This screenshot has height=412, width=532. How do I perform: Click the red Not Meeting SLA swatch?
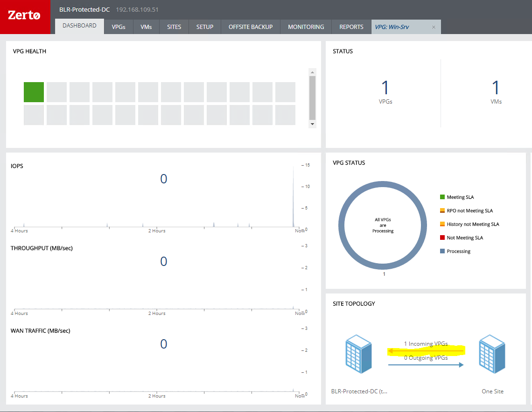442,238
